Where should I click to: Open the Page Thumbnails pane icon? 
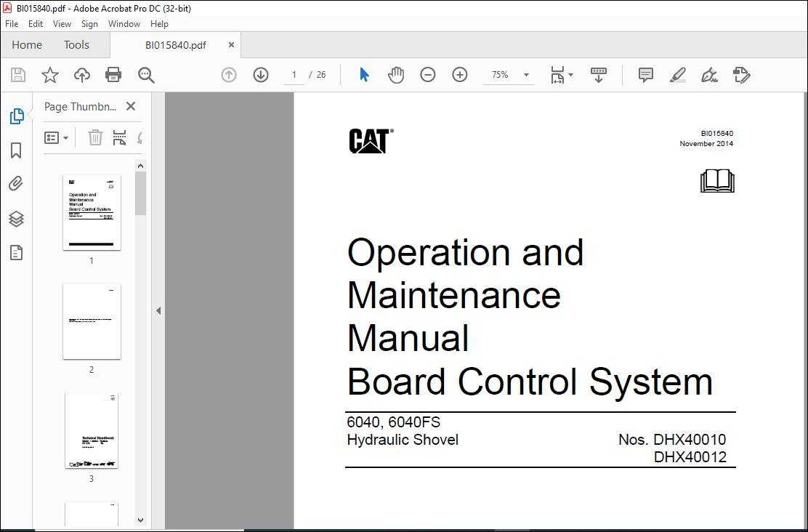pos(17,116)
